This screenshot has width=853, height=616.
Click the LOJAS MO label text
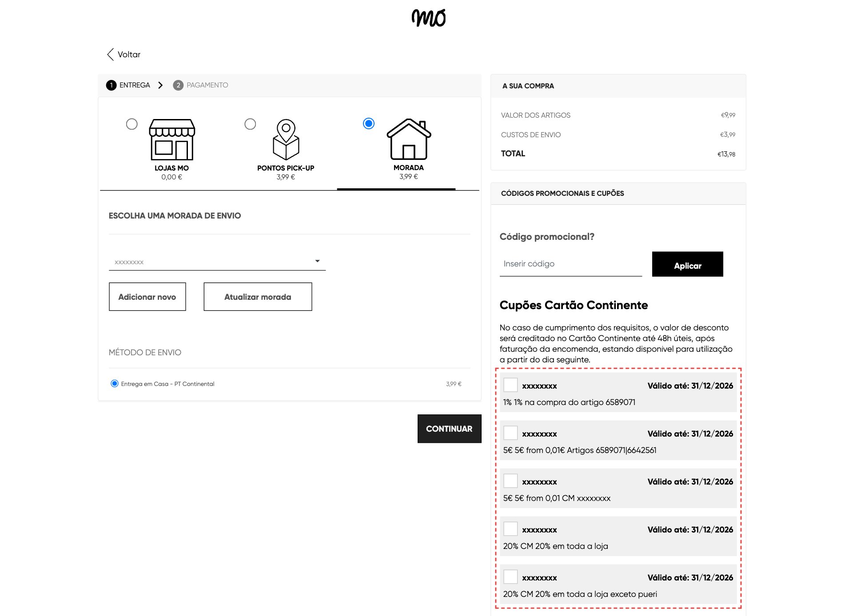(172, 168)
